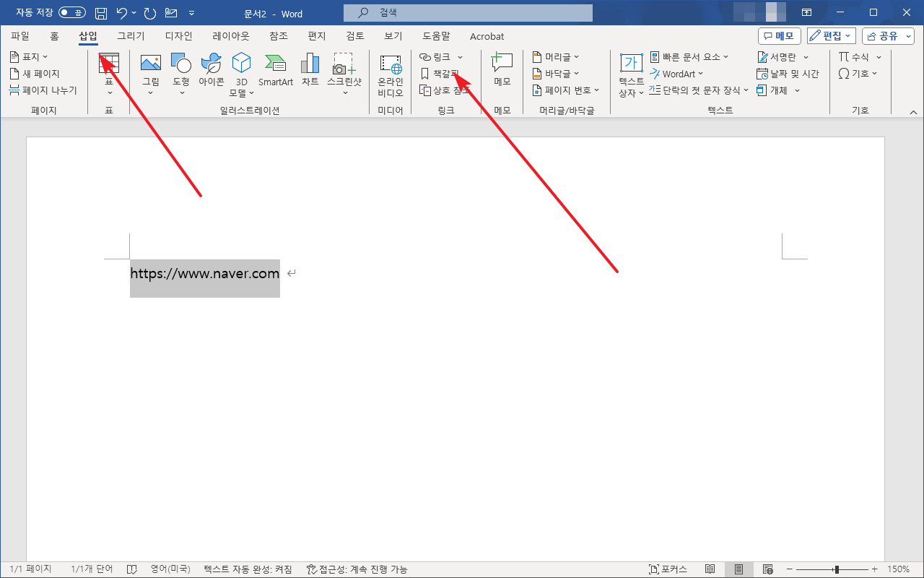The height and width of the screenshot is (578, 924).
Task: Open the Undo history dropdown
Action: [134, 14]
